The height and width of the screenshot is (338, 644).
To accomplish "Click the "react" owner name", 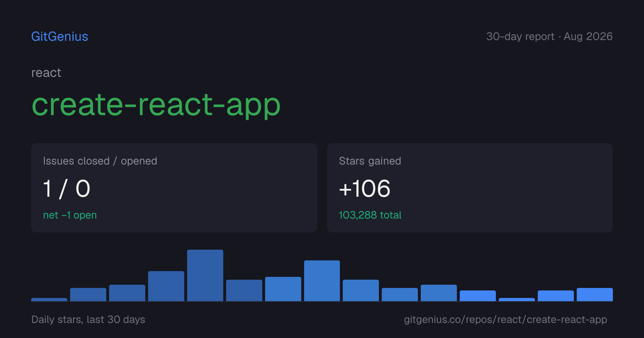I will (46, 73).
